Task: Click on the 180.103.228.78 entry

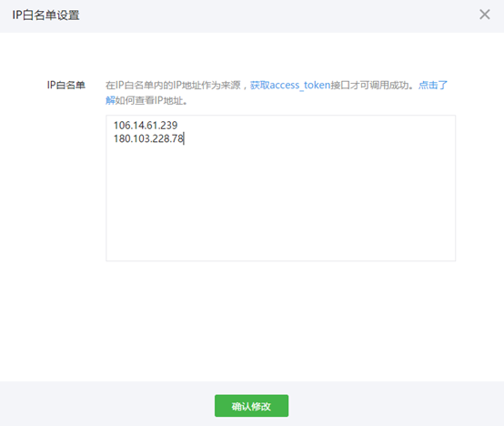Action: (x=148, y=138)
